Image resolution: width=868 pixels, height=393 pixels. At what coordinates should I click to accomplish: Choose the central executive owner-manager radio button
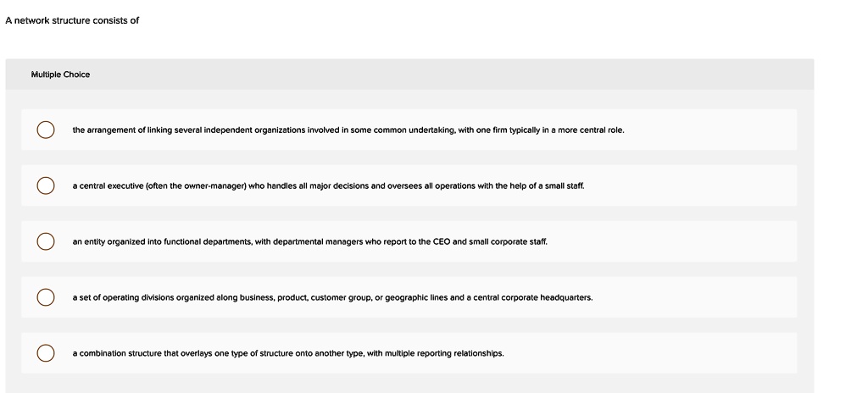pyautogui.click(x=46, y=185)
